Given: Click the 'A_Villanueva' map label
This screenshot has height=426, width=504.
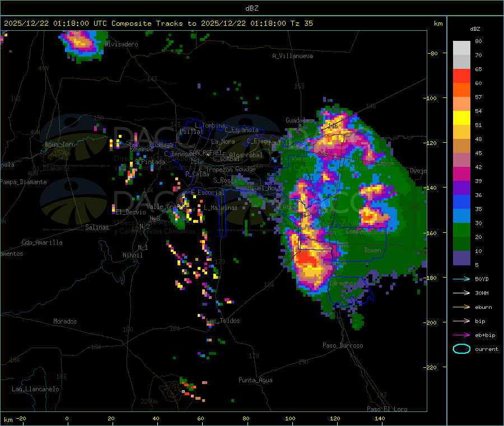Looking at the screenshot, I should click(292, 56).
